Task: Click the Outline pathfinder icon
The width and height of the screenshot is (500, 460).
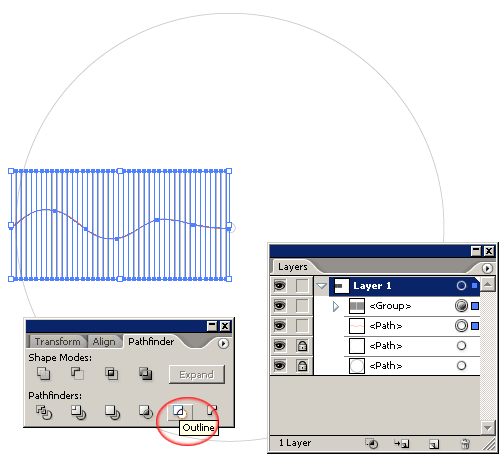Action: coord(180,412)
